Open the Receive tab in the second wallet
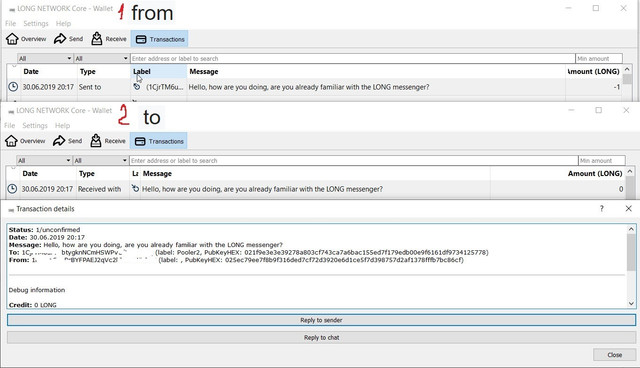 (x=108, y=141)
